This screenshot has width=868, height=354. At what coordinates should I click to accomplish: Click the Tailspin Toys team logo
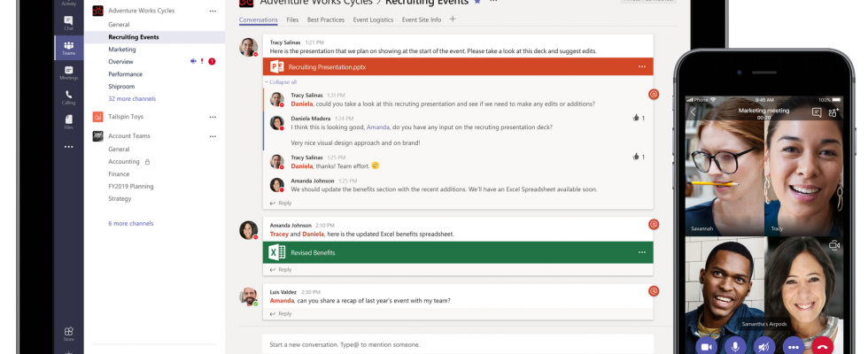[98, 117]
